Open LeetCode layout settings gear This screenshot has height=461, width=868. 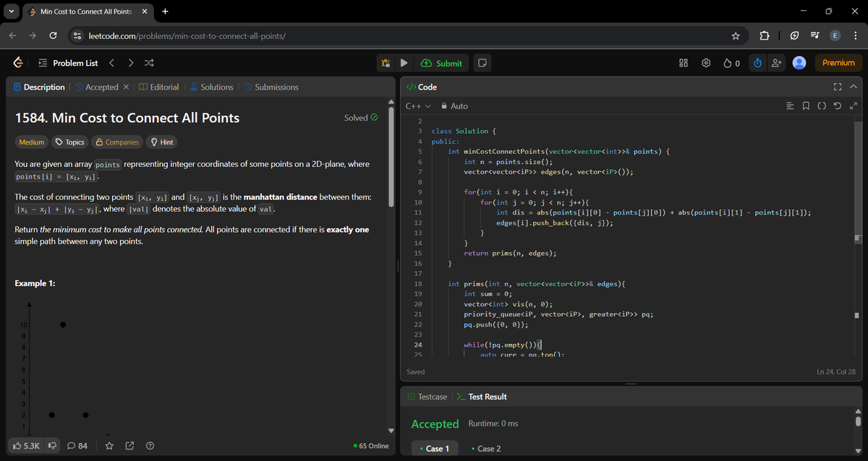pos(706,63)
